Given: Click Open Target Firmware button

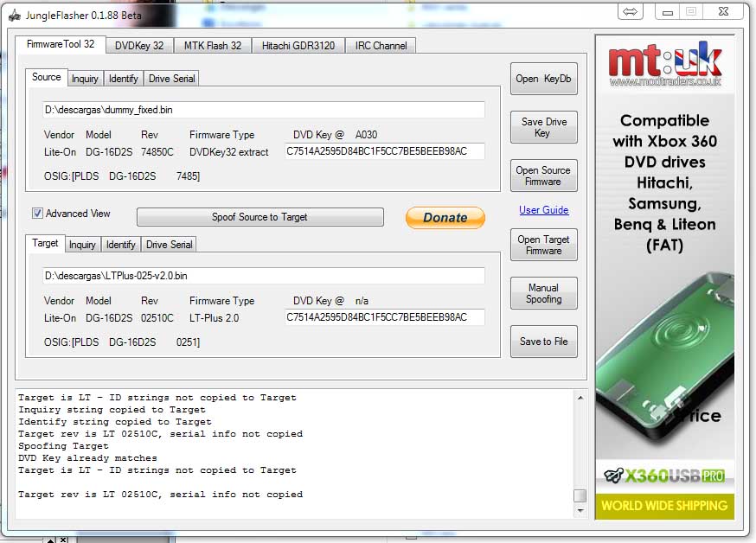Looking at the screenshot, I should click(544, 245).
